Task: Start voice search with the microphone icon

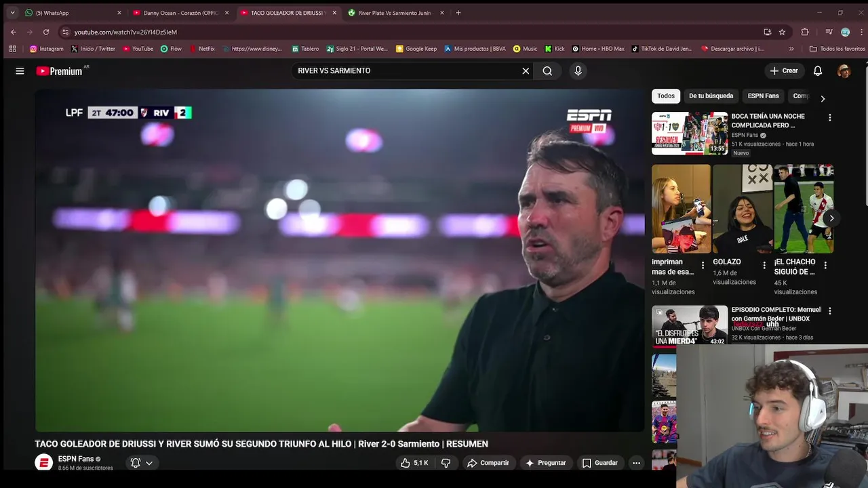Action: 578,70
